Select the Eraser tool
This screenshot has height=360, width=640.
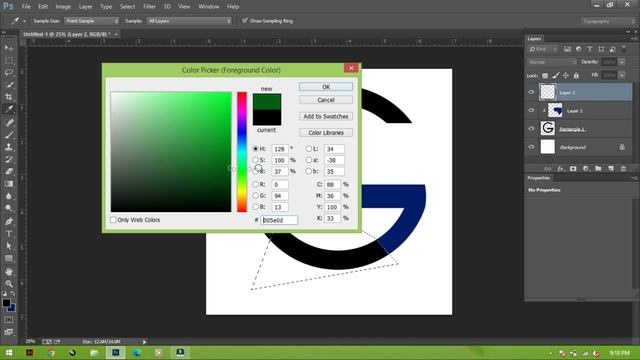(x=9, y=171)
